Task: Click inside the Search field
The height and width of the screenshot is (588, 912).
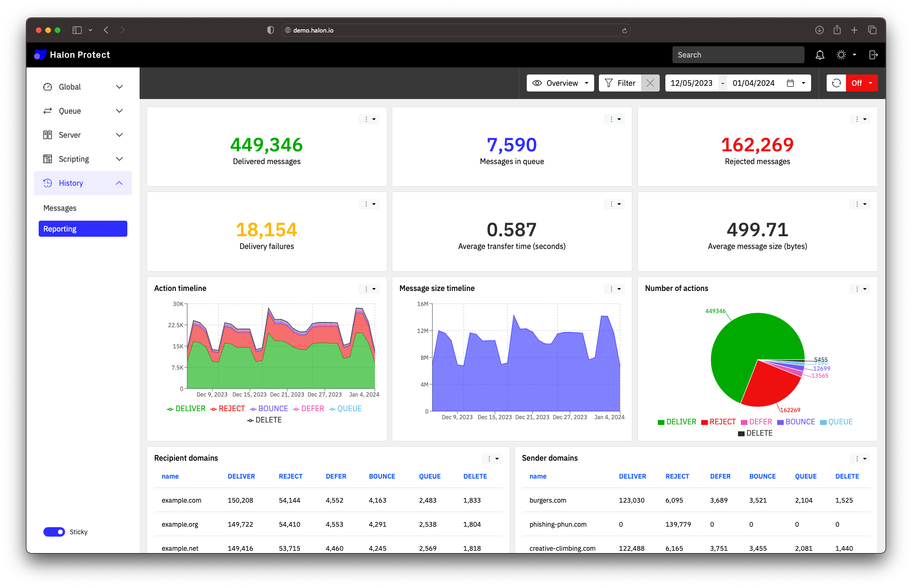Action: point(738,55)
